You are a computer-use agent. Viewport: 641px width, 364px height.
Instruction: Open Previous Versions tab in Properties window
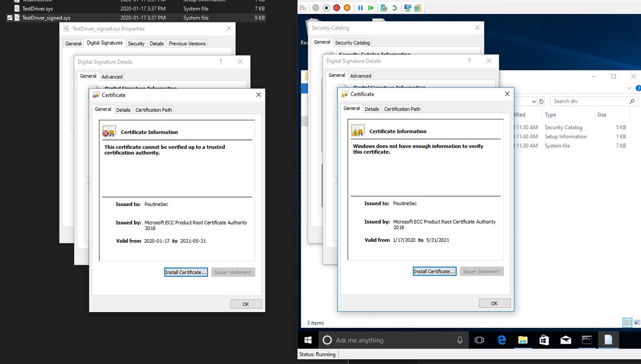click(x=187, y=44)
